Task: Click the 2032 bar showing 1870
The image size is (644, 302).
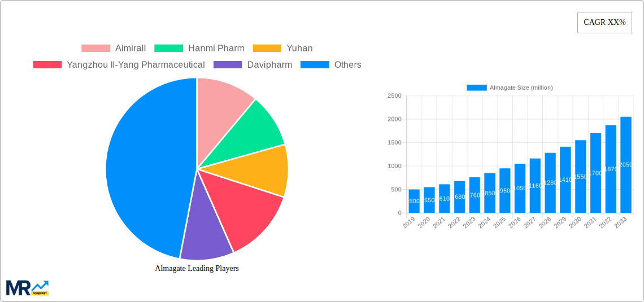Action: [611, 169]
